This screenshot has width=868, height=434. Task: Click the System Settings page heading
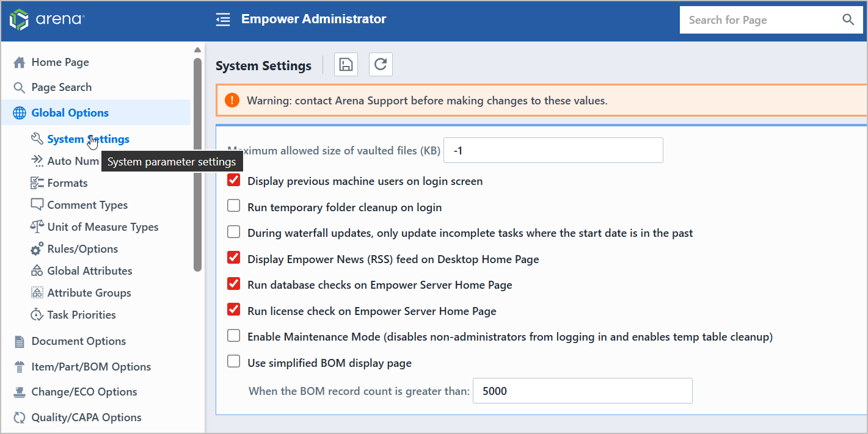click(263, 65)
